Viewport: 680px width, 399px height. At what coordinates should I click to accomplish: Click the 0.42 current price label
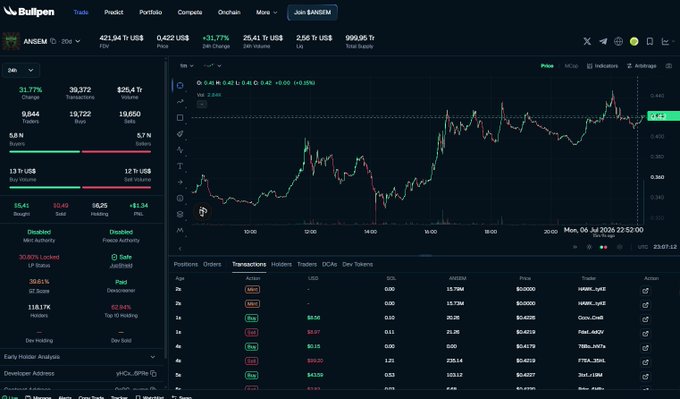pos(663,116)
